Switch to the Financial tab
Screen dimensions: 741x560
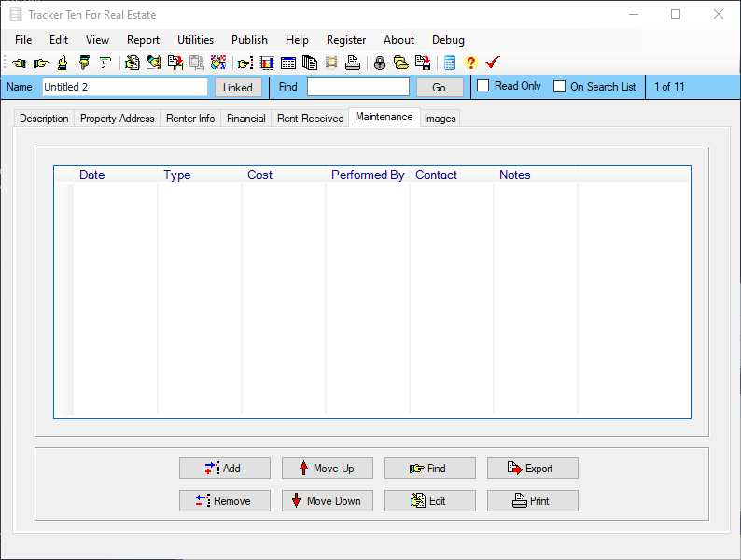click(x=245, y=119)
